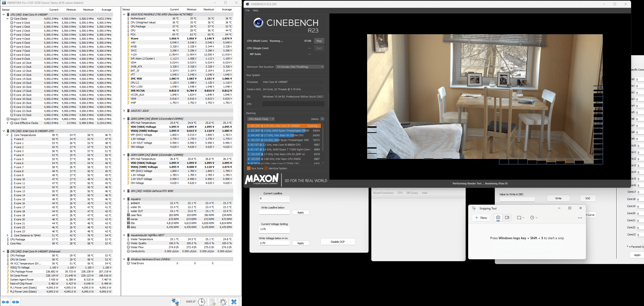Switch Snipping Tool to photo snip mode
Image resolution: width=644 pixels, height=306 pixels.
point(498,218)
